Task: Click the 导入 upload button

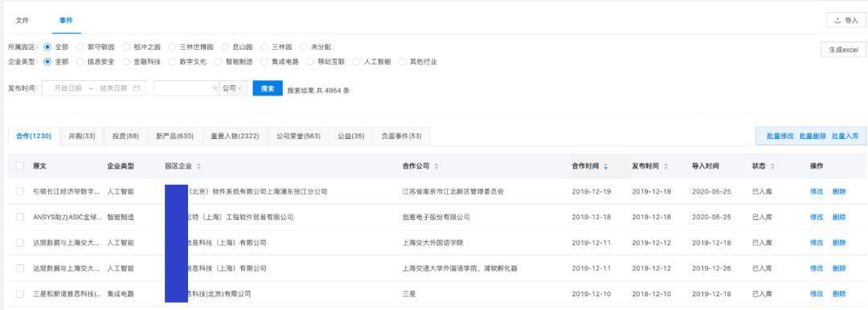Action: [x=845, y=21]
